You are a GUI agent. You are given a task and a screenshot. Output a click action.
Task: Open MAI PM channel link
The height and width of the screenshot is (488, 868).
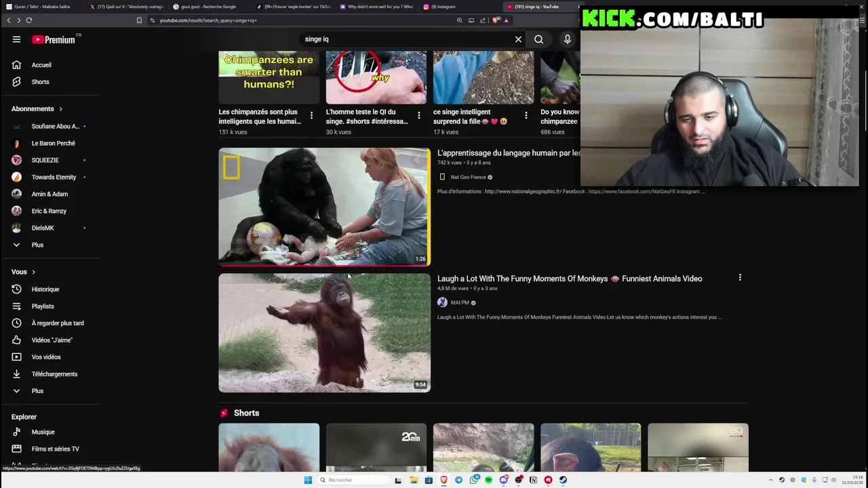tap(460, 302)
